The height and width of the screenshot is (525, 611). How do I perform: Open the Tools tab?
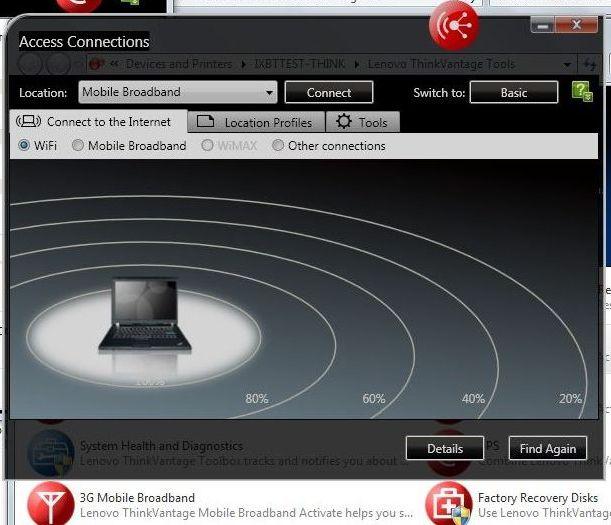point(362,122)
